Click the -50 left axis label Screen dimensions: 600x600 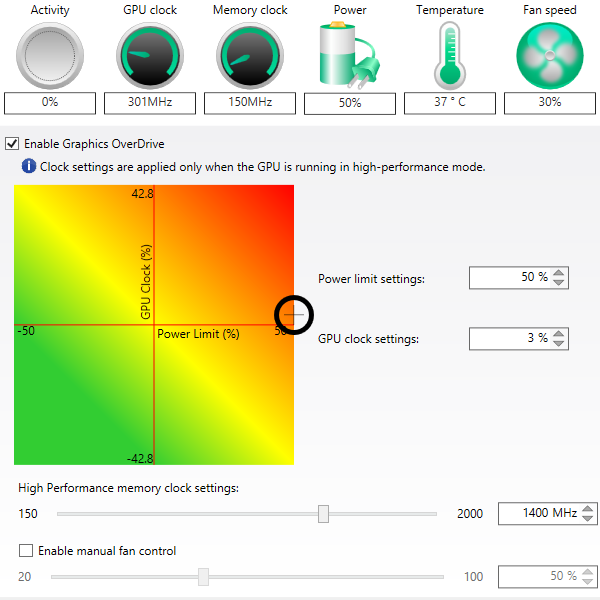[26, 331]
